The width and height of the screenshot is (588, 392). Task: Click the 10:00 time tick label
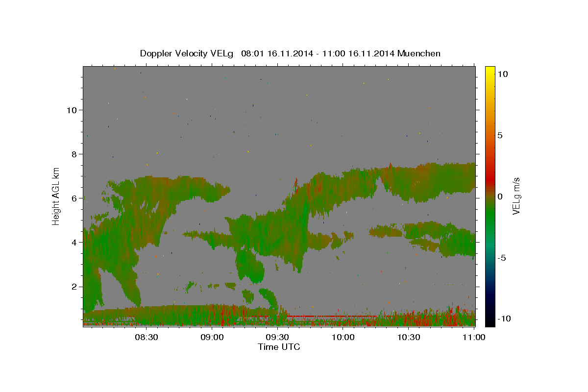[343, 337]
